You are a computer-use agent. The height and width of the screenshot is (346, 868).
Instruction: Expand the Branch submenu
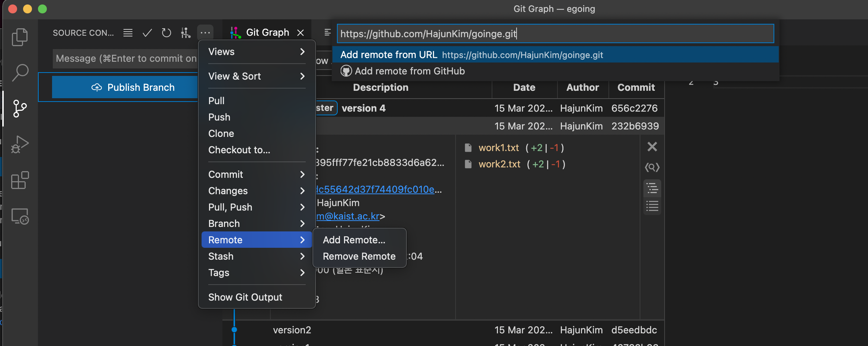pyautogui.click(x=257, y=224)
